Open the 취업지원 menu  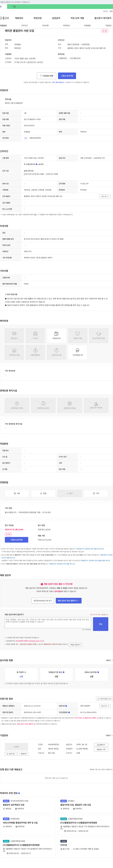coord(37,18)
